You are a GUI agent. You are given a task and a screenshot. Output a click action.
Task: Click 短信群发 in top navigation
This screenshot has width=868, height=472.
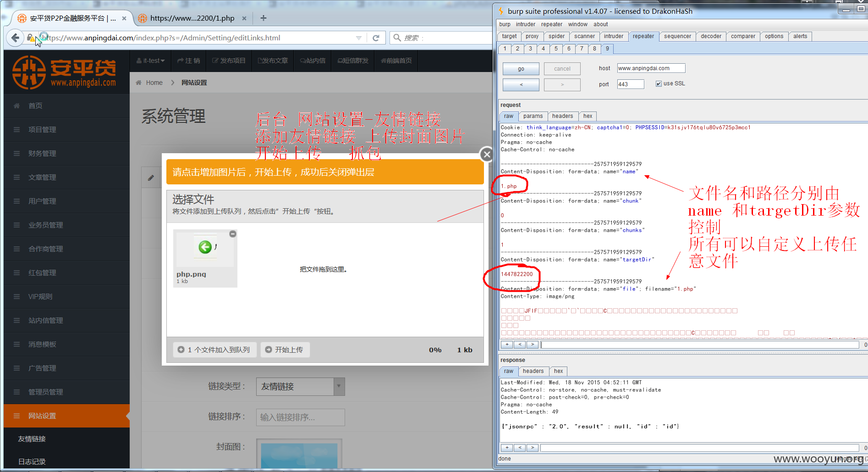click(x=353, y=61)
